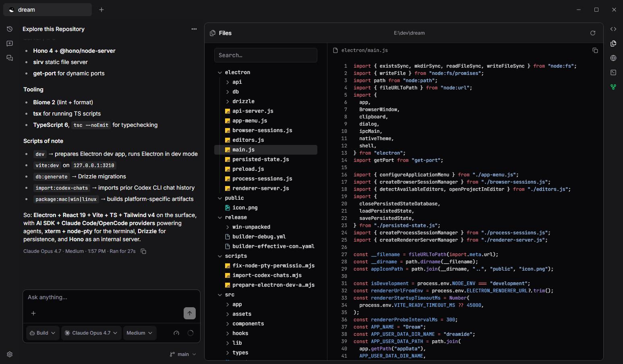Open the main branch selector
This screenshot has height=364, width=623.
click(183, 354)
